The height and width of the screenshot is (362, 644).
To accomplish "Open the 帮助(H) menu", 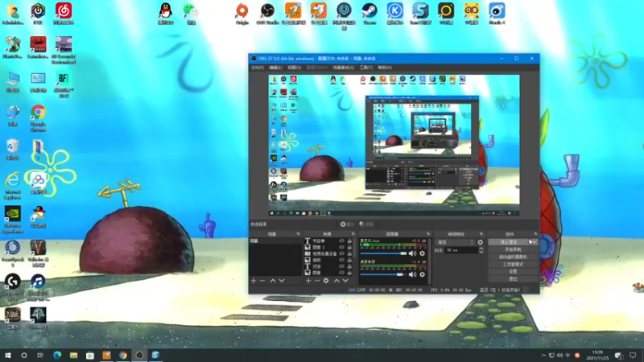I will pyautogui.click(x=385, y=68).
